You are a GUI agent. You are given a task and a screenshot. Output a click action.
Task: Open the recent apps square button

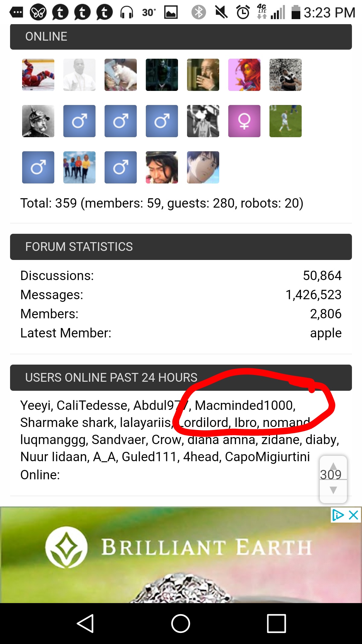(x=277, y=624)
